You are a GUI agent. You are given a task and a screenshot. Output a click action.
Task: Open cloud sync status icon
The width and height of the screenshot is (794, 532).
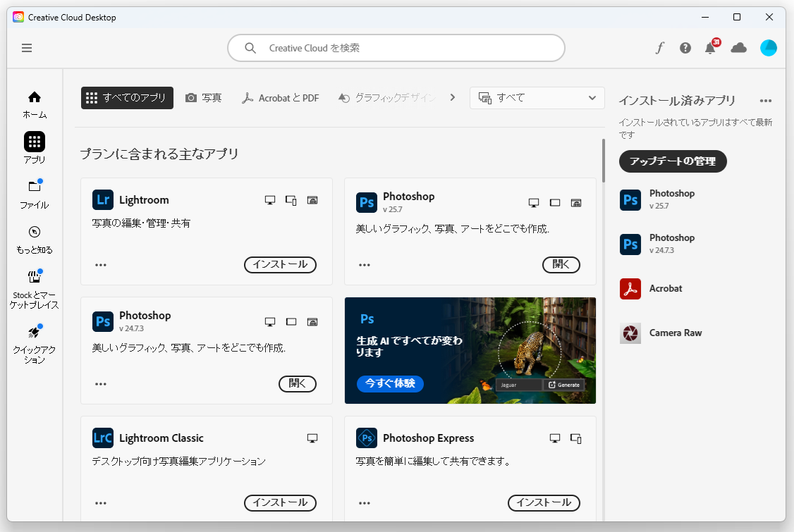(x=739, y=48)
